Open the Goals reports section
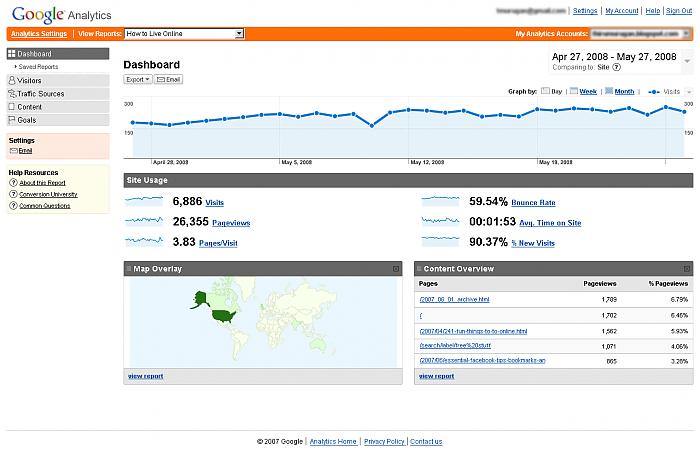 point(58,120)
